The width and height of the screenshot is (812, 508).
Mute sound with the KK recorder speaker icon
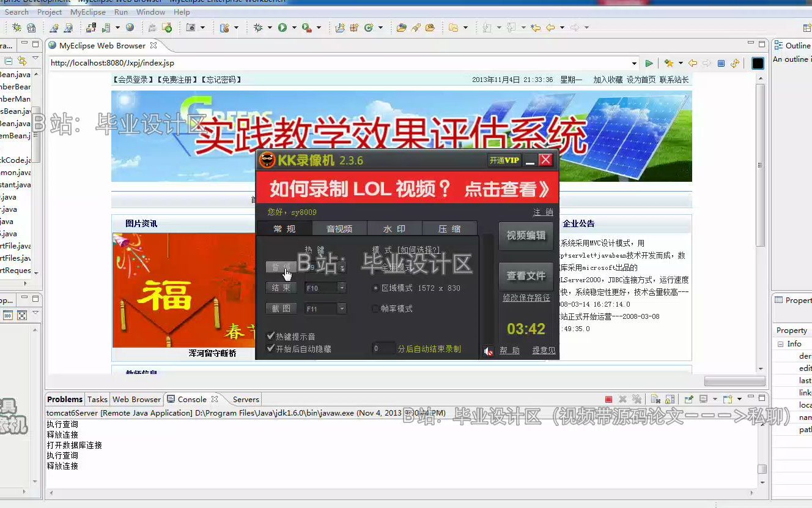[488, 351]
